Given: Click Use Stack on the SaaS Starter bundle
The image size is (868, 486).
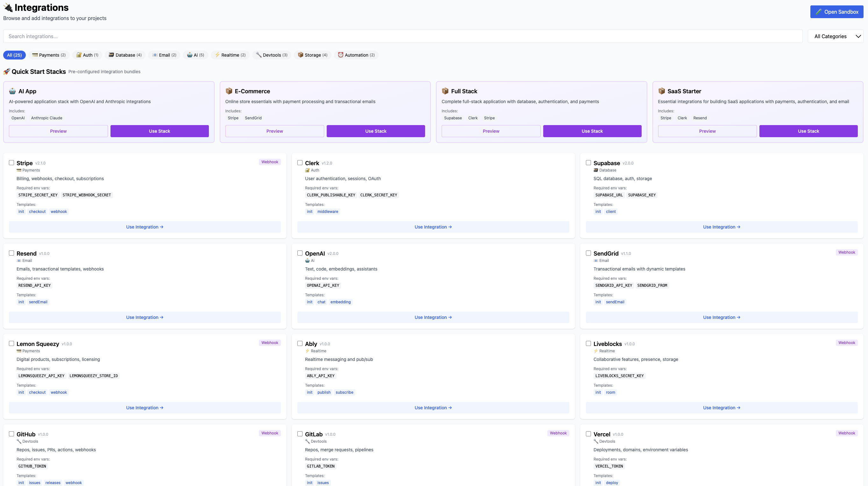Looking at the screenshot, I should (808, 131).
